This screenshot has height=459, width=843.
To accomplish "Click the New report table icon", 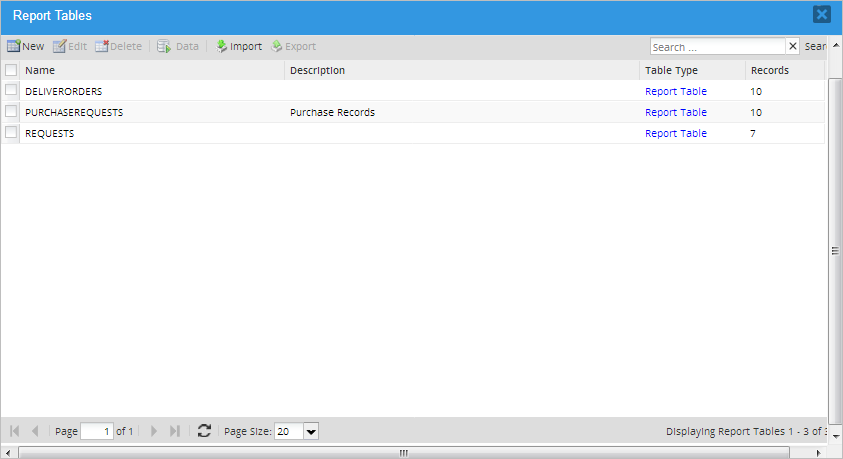I will (x=14, y=47).
